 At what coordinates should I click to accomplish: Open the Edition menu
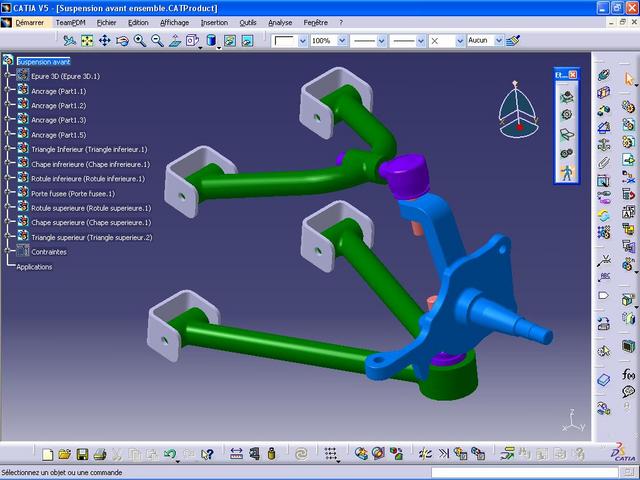point(138,23)
